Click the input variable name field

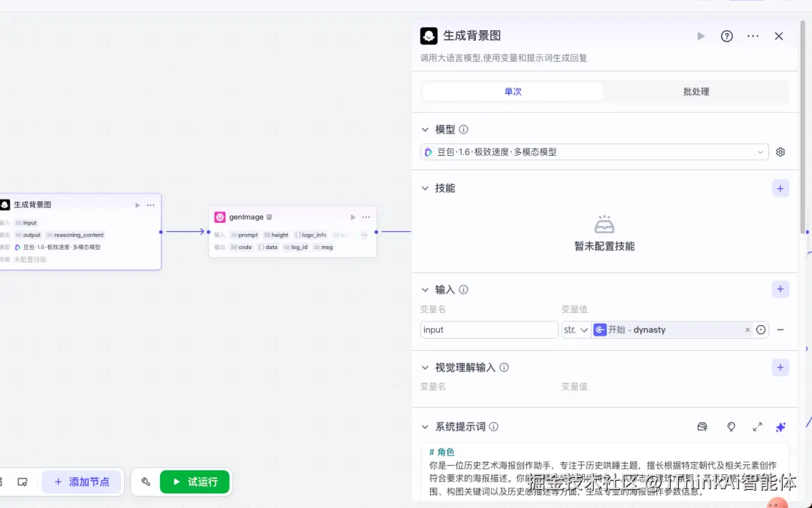pyautogui.click(x=489, y=330)
